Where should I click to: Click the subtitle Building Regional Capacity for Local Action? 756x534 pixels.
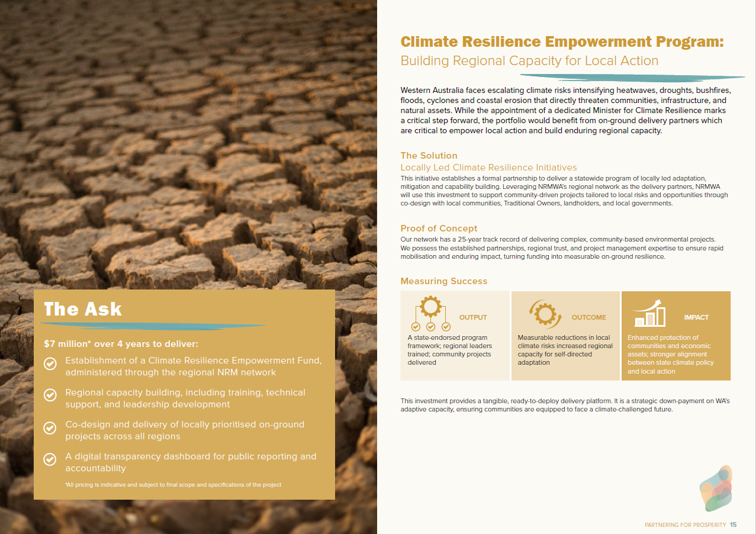pyautogui.click(x=529, y=60)
